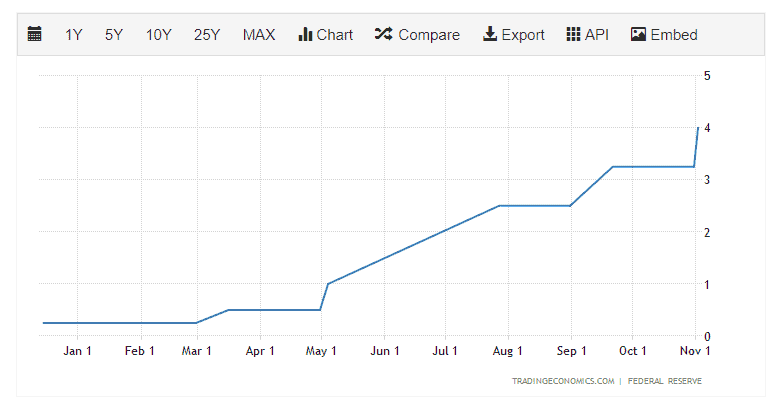Click the line rise after Mar 1
Image resolution: width=782 pixels, height=418 pixels.
pyautogui.click(x=212, y=316)
